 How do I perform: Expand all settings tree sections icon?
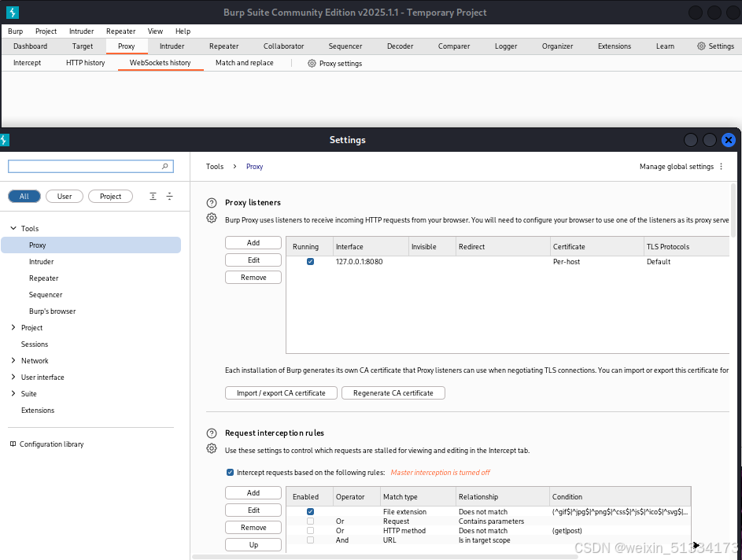click(x=153, y=197)
